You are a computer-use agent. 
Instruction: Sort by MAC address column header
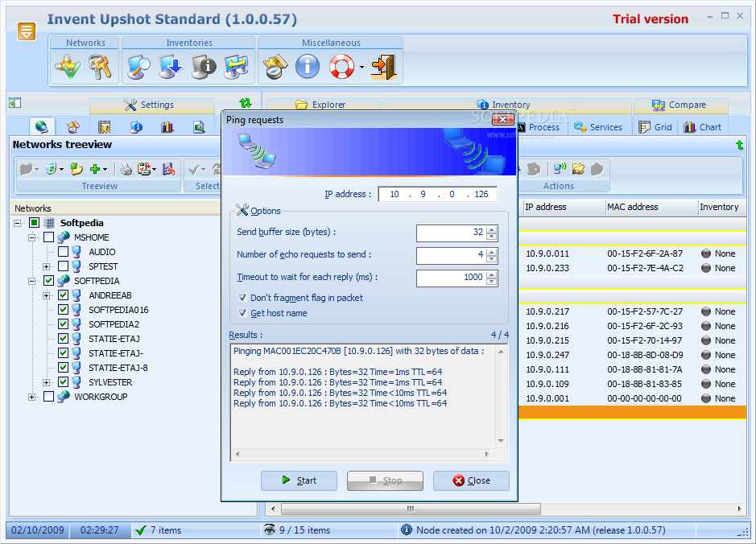coord(651,207)
